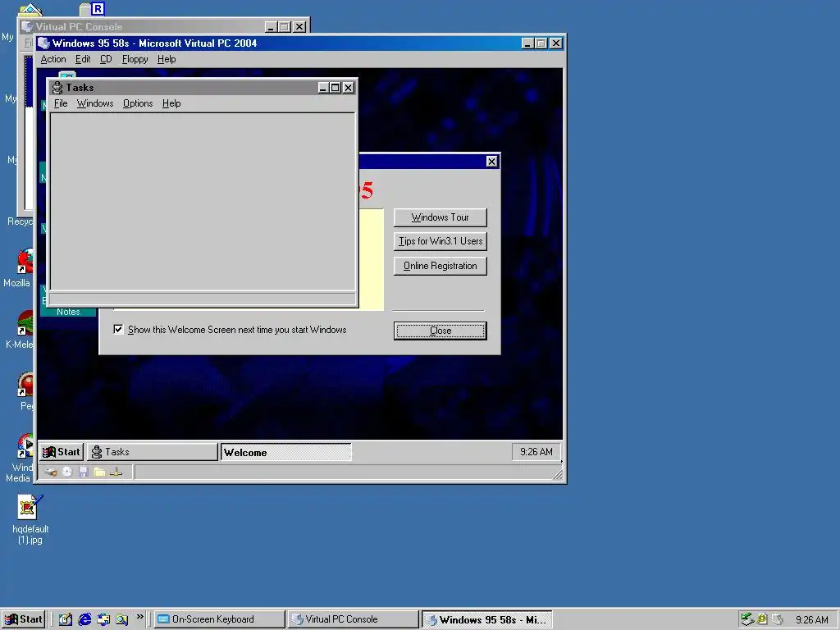Open the Floppy menu in Virtual PC
This screenshot has width=840, height=630.
point(135,59)
